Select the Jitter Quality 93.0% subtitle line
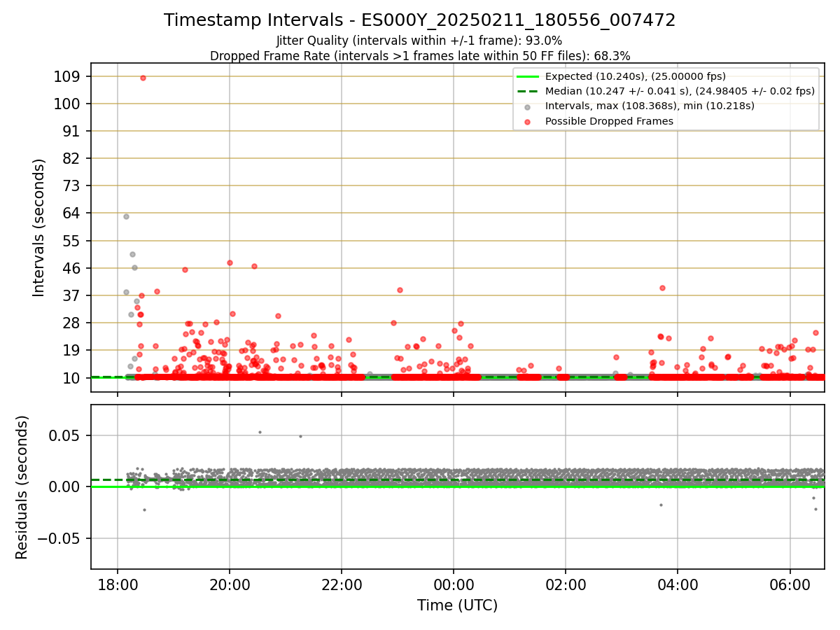The height and width of the screenshot is (630, 840). tap(419, 41)
